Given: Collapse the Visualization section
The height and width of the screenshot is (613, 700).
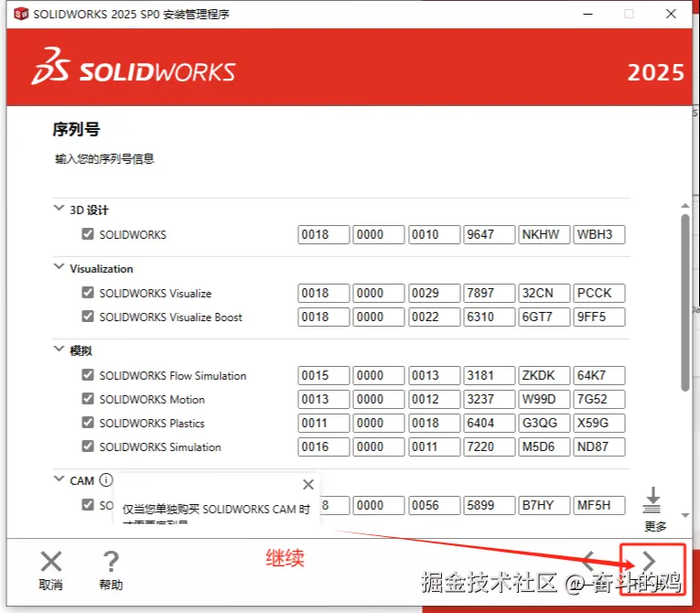Looking at the screenshot, I should [59, 267].
